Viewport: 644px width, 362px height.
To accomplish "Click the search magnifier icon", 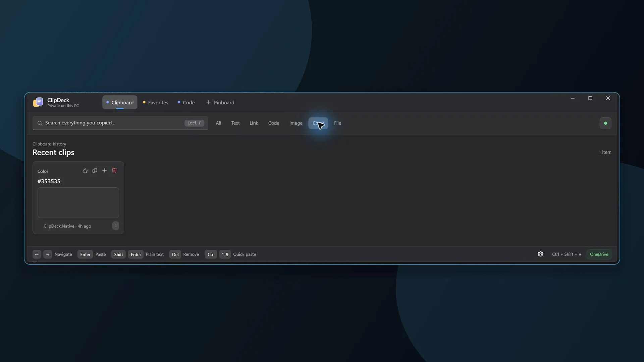I will [x=40, y=123].
